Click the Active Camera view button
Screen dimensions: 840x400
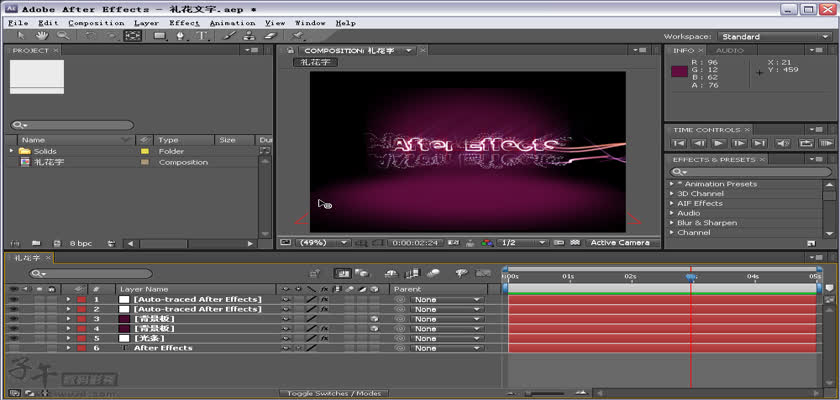point(620,243)
